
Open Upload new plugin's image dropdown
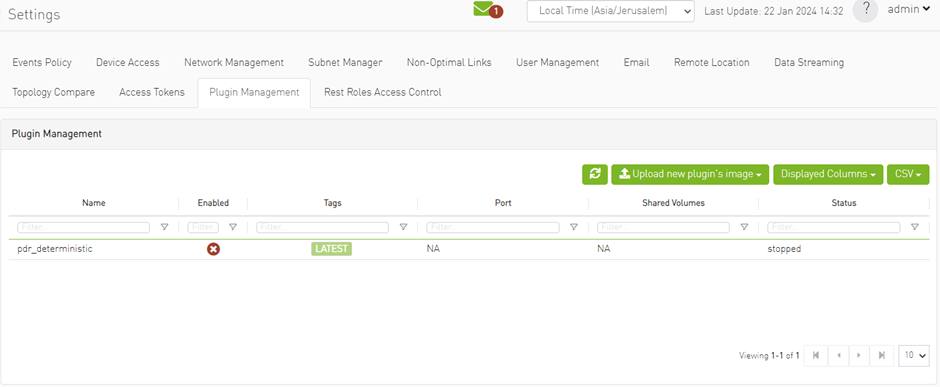pyautogui.click(x=690, y=174)
